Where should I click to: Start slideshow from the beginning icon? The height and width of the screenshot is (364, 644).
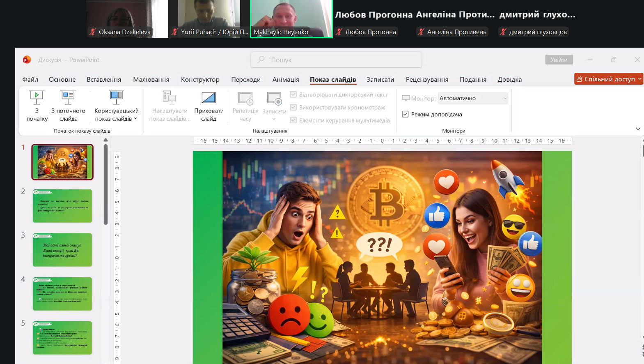(37, 97)
